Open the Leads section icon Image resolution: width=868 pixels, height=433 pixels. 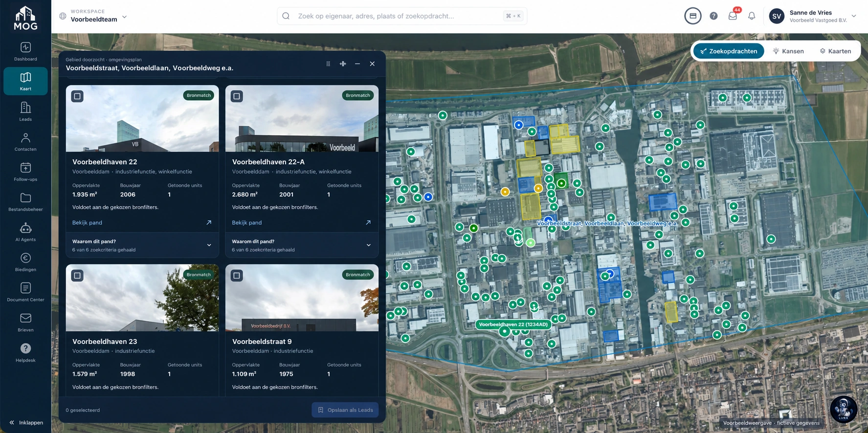click(x=25, y=108)
